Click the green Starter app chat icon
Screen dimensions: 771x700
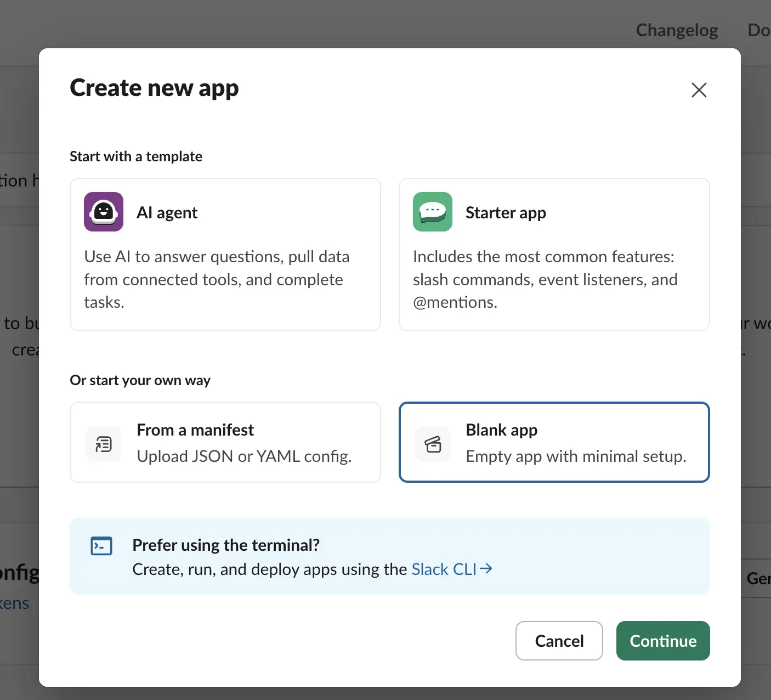433,212
